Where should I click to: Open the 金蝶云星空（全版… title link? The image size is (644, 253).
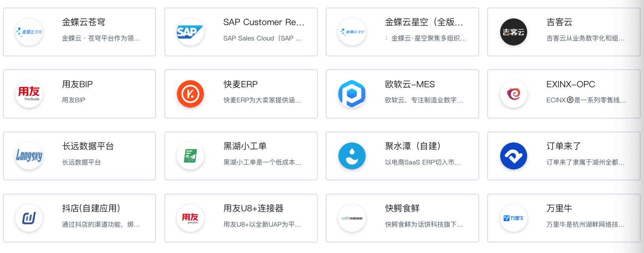click(424, 22)
